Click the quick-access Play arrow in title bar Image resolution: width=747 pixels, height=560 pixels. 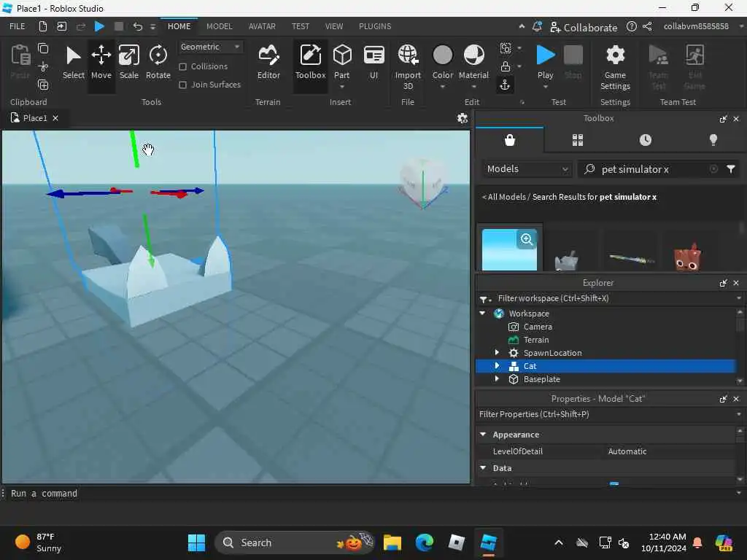coord(99,26)
